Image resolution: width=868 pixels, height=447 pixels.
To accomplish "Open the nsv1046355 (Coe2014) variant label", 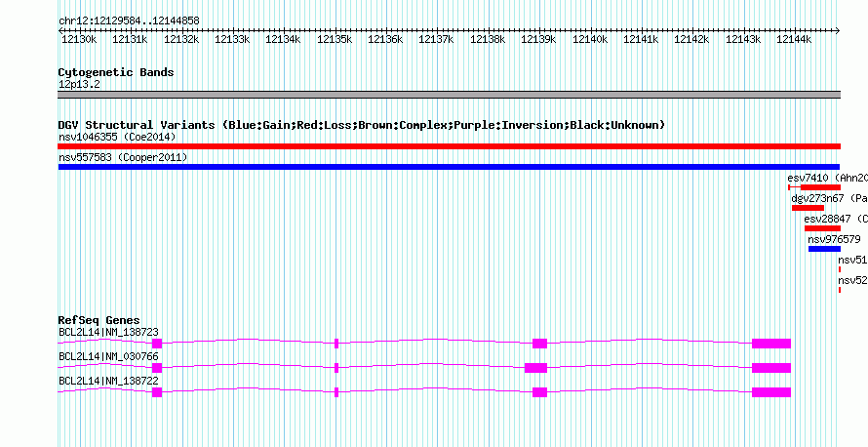I will pos(117,137).
